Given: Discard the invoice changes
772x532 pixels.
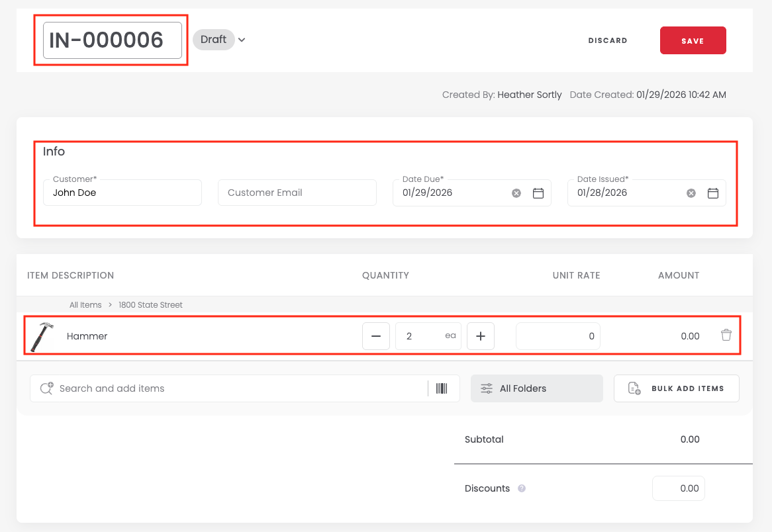Looking at the screenshot, I should [x=607, y=40].
